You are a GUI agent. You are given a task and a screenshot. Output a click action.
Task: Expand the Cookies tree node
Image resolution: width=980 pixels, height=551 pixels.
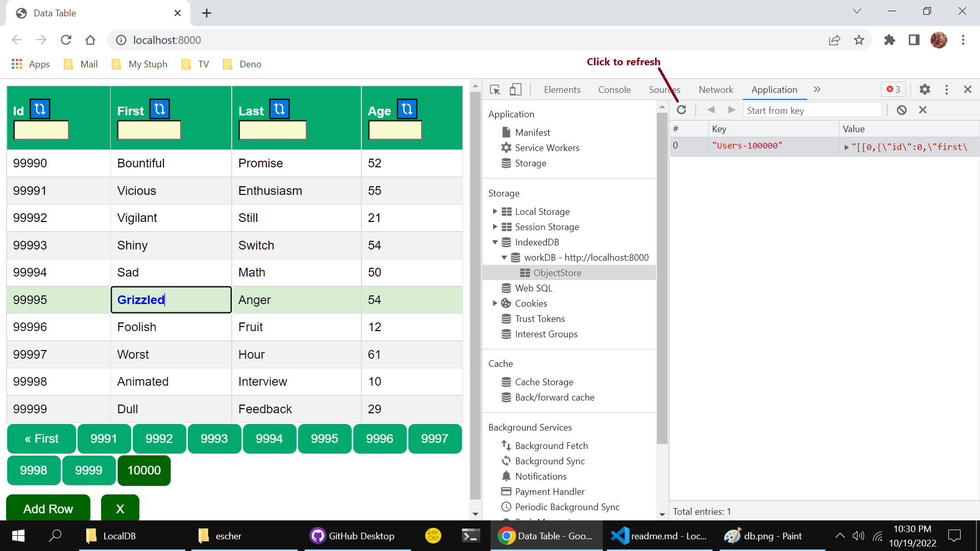coord(495,303)
